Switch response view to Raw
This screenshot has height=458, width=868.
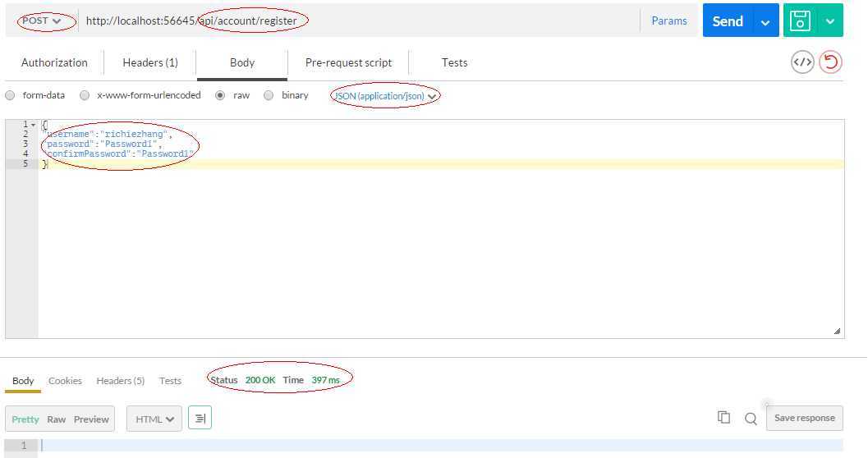(x=56, y=419)
